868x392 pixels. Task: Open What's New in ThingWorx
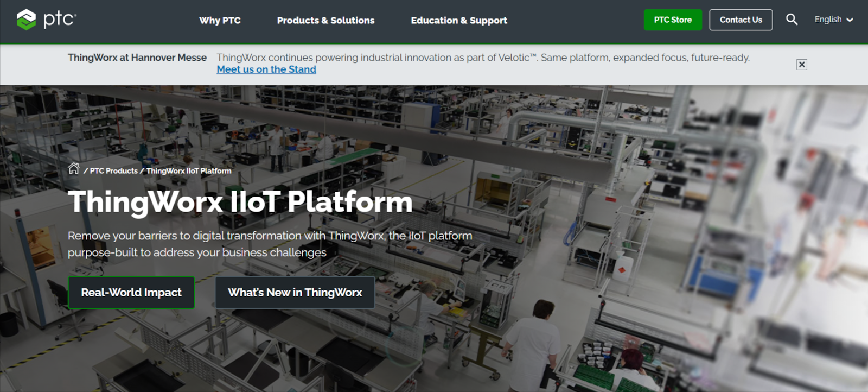pos(295,293)
